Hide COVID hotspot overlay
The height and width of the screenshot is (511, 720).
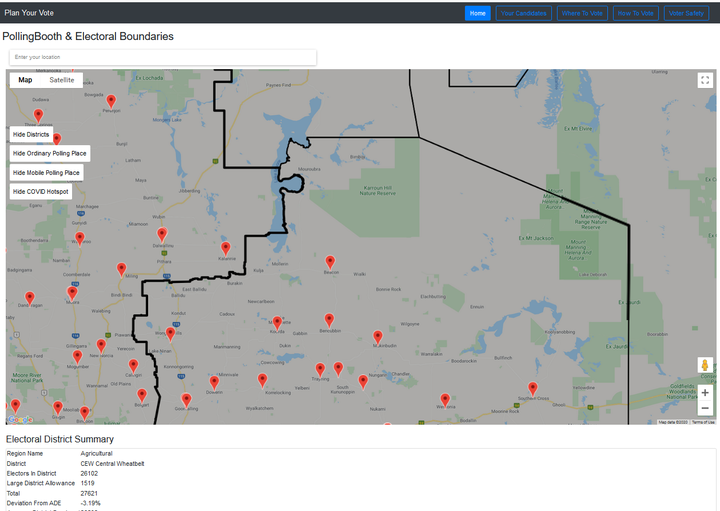tap(41, 191)
